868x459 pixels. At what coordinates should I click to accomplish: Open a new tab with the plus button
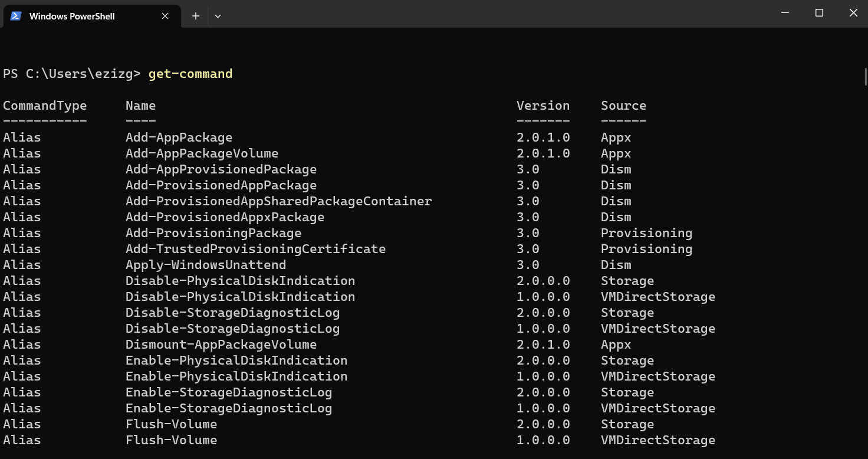tap(196, 16)
